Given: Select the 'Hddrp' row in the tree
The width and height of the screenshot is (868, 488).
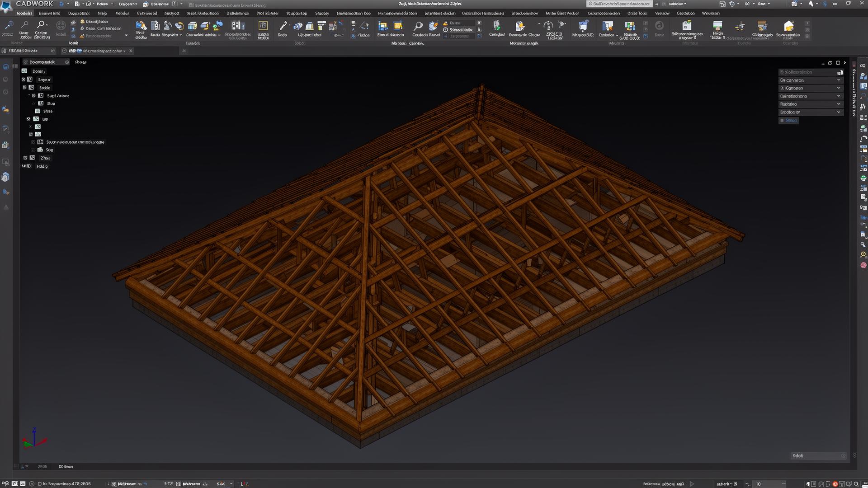Looking at the screenshot, I should (x=42, y=166).
